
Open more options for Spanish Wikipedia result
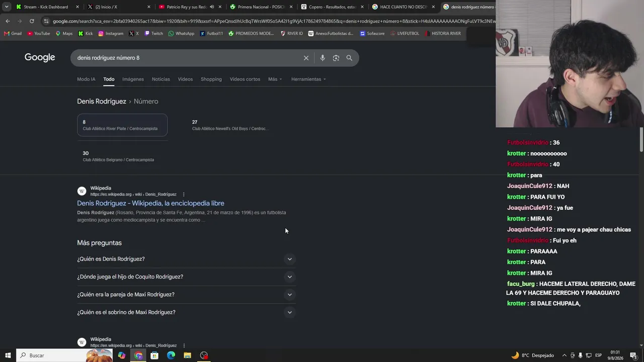(184, 195)
